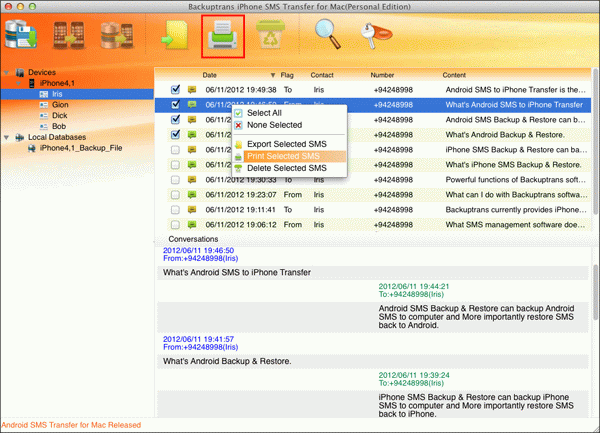The image size is (600, 433).
Task: Check the 19:30:33 message checkbox
Action: 175,180
